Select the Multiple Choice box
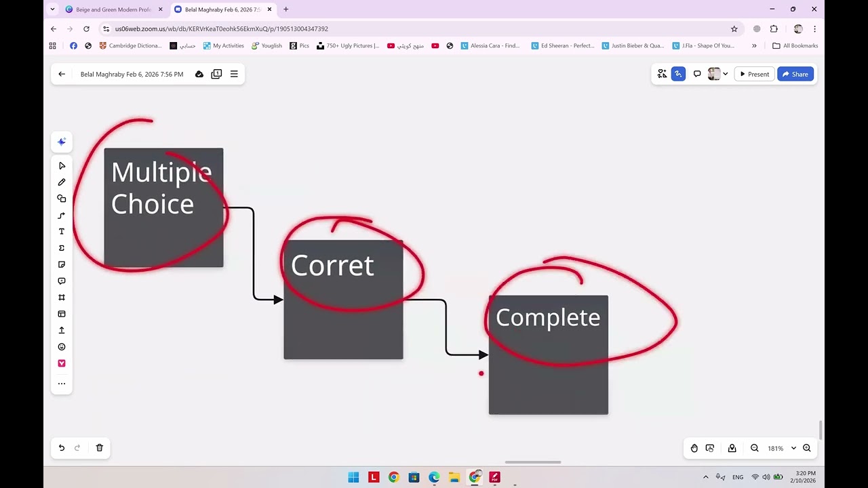 [x=163, y=207]
